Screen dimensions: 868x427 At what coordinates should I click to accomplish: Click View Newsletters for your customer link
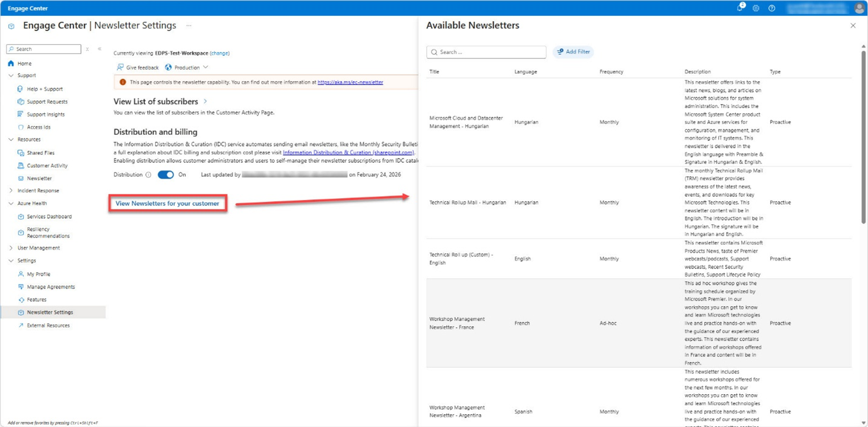168,203
